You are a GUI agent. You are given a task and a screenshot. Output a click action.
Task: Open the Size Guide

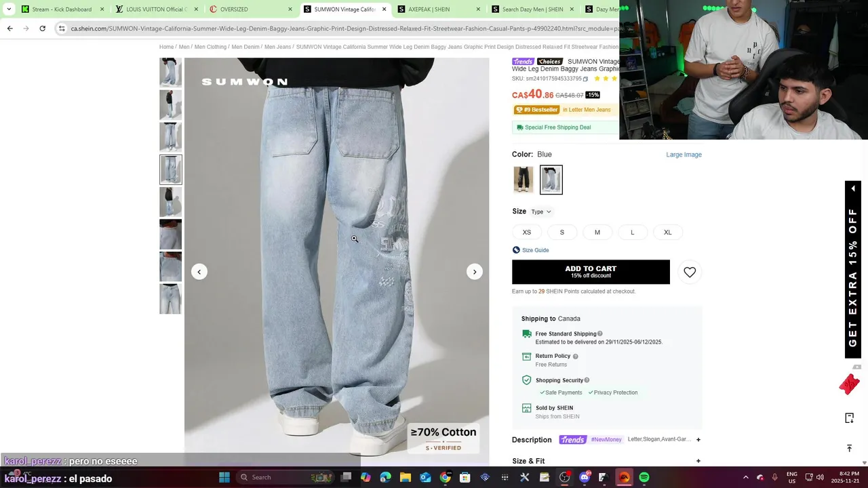(530, 250)
